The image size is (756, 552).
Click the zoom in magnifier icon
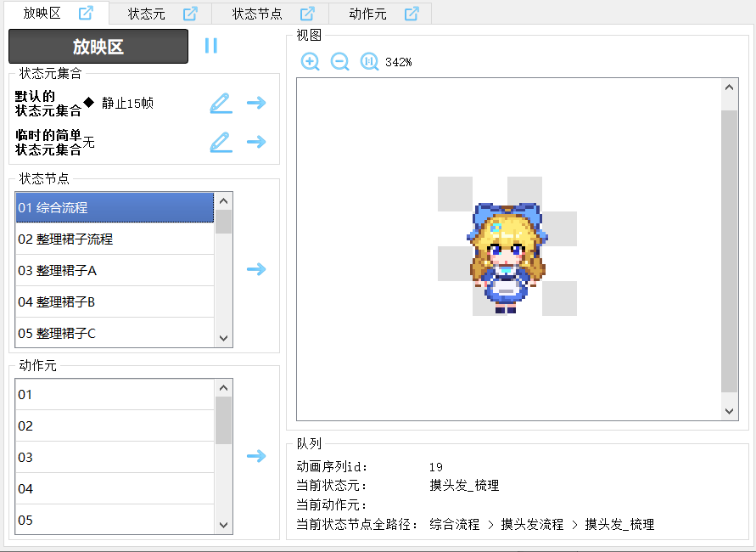[x=311, y=62]
